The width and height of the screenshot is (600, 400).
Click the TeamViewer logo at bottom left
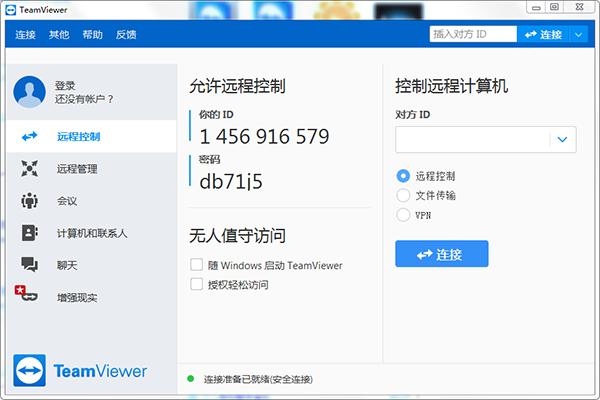pyautogui.click(x=80, y=371)
